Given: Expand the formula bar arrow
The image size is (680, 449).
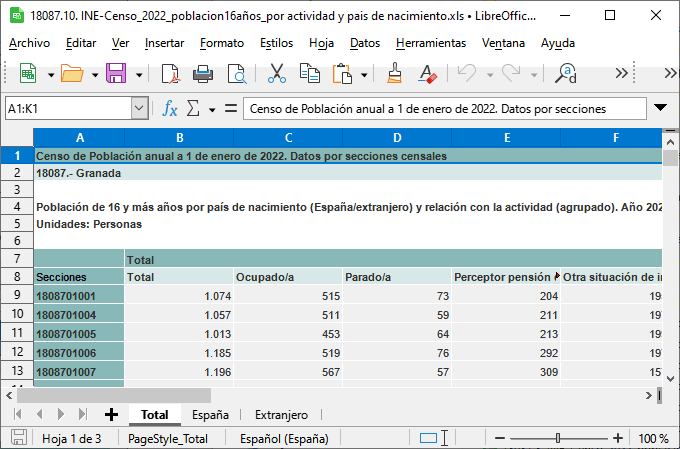Looking at the screenshot, I should point(660,108).
